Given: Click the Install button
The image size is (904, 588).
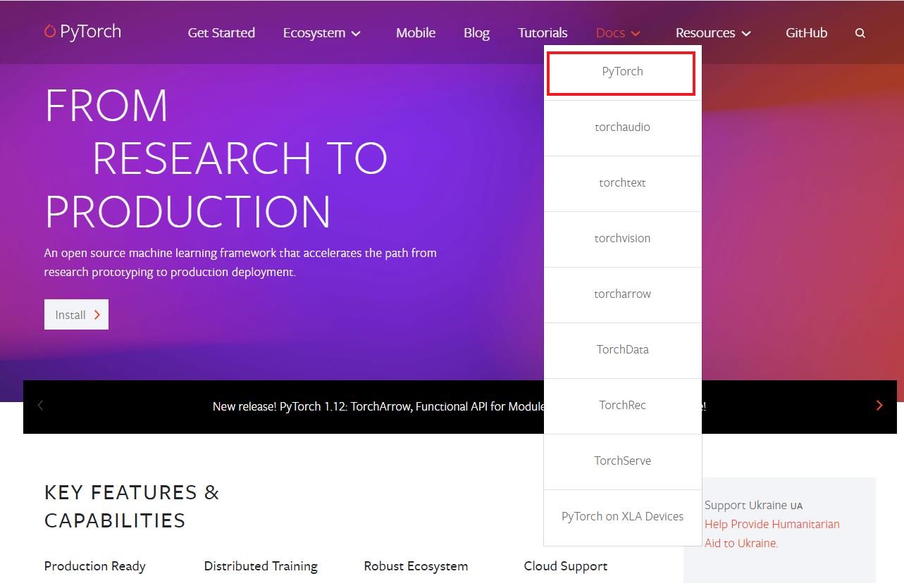Looking at the screenshot, I should 76,315.
